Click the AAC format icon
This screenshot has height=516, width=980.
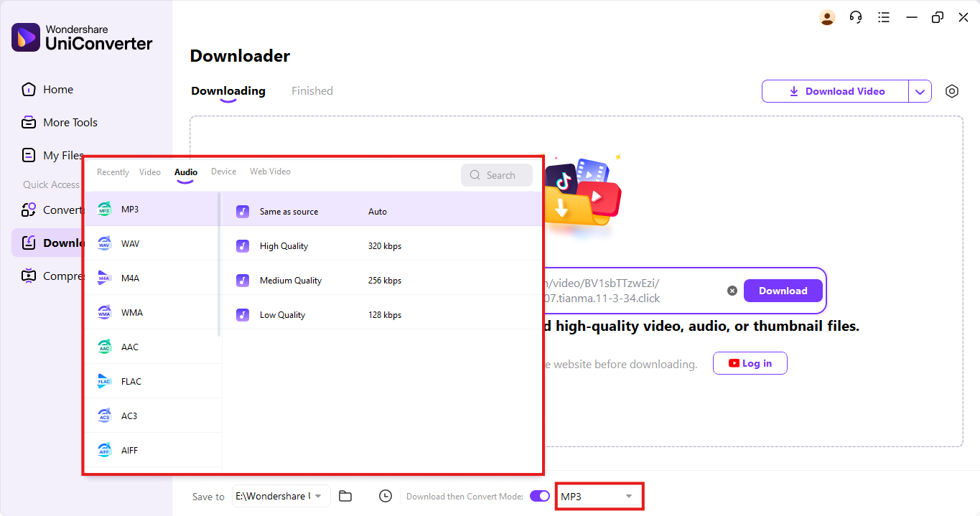(105, 347)
